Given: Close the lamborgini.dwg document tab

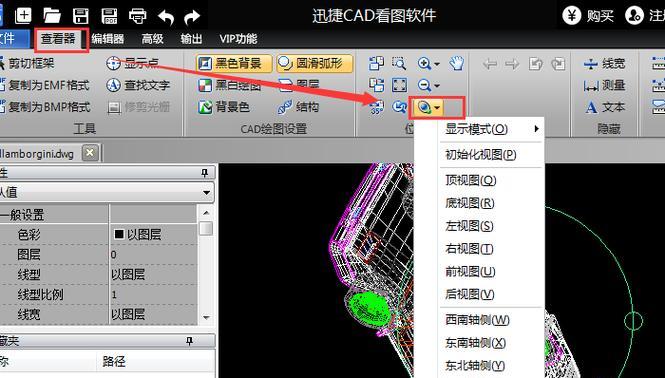Looking at the screenshot, I should pyautogui.click(x=90, y=153).
